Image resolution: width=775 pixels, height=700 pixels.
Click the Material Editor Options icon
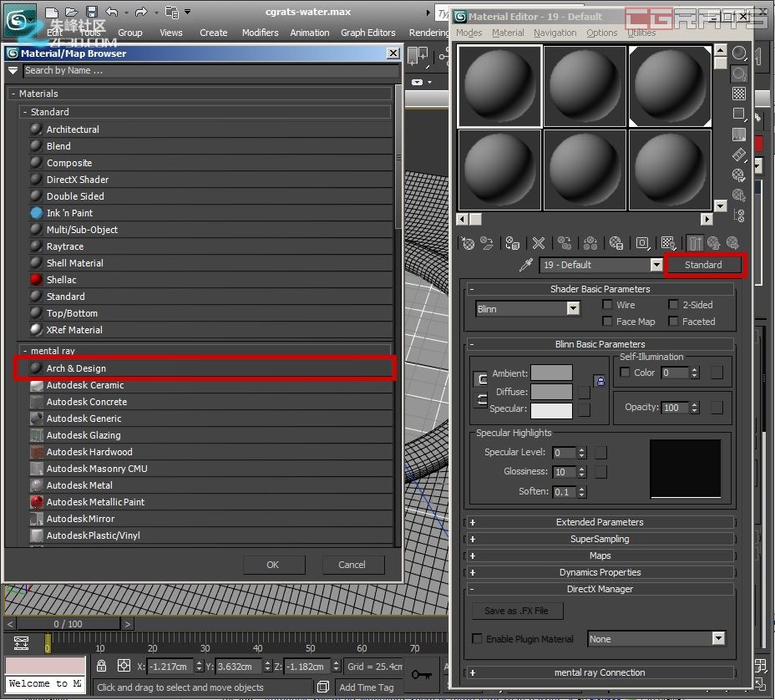point(739,175)
